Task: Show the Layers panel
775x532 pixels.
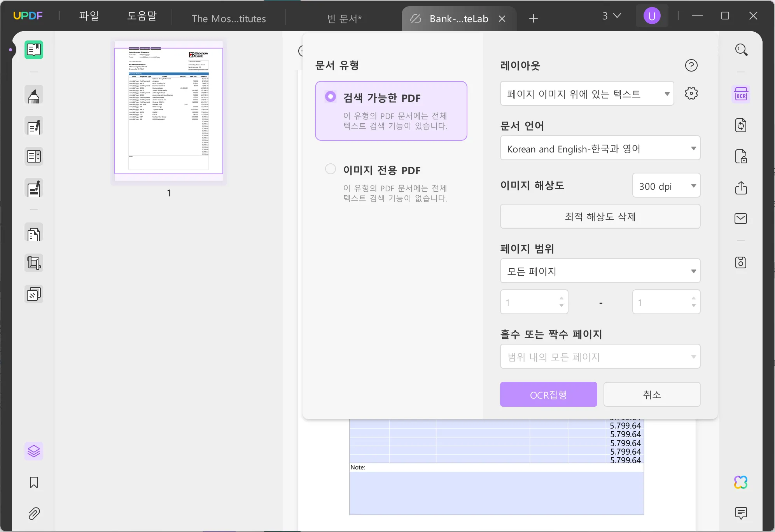Action: coord(34,451)
